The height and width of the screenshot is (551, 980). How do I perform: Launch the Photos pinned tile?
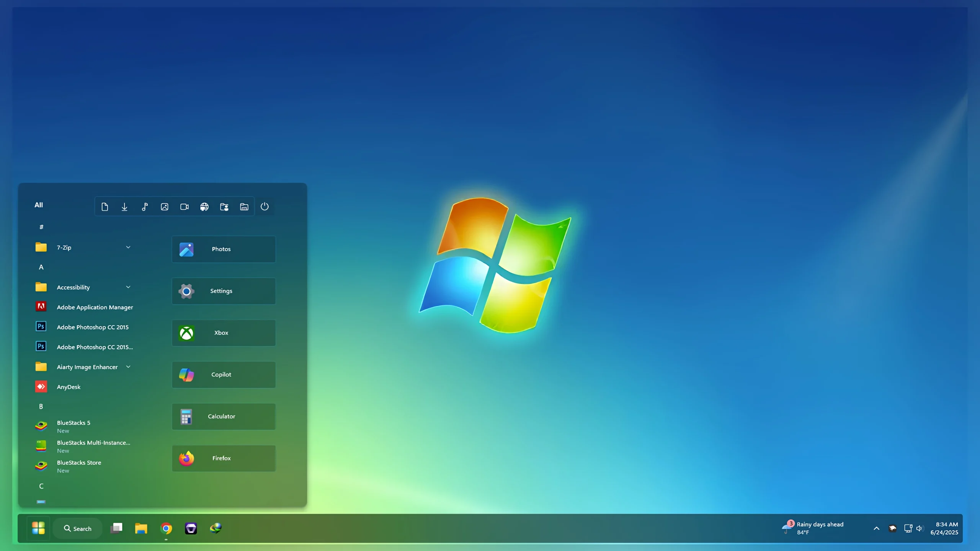click(x=224, y=249)
